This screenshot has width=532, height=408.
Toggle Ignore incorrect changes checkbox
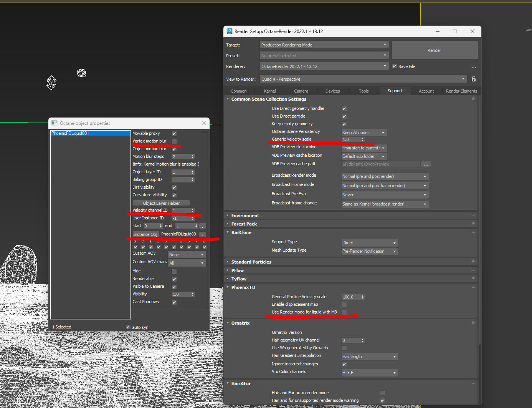[x=344, y=364]
